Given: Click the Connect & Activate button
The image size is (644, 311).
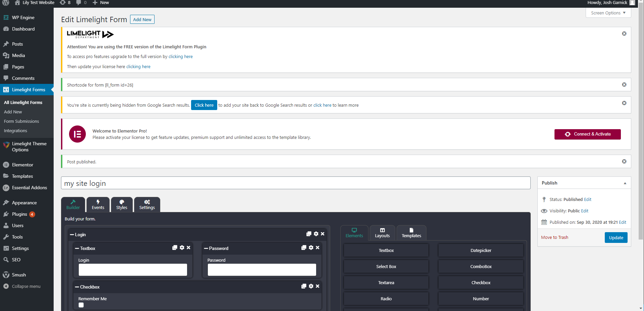Looking at the screenshot, I should point(587,134).
